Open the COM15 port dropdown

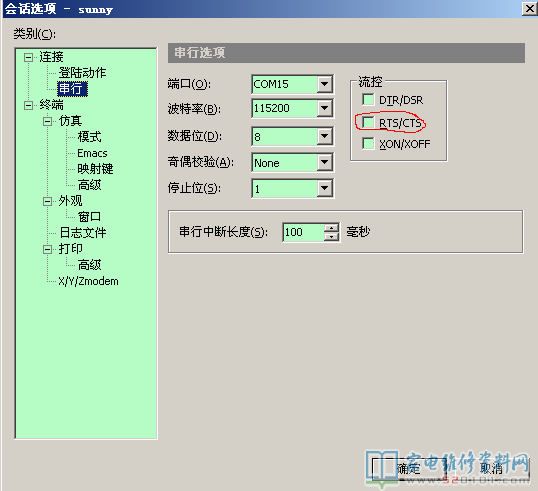324,84
